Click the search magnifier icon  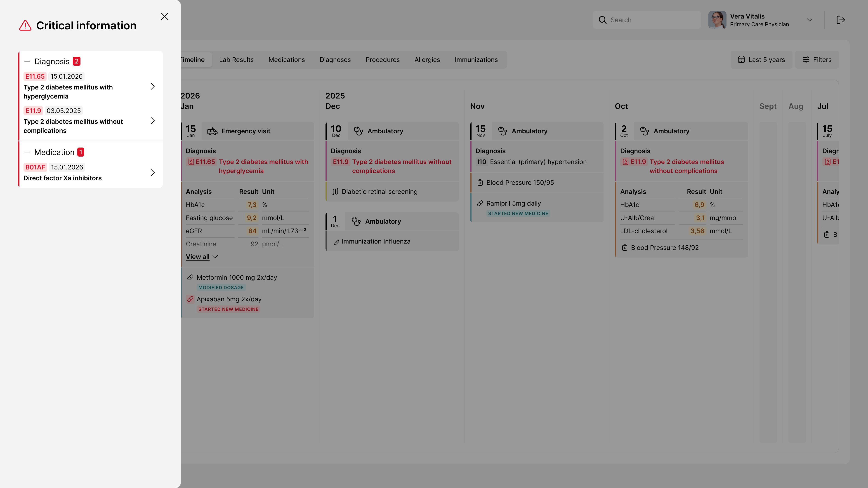click(x=602, y=20)
